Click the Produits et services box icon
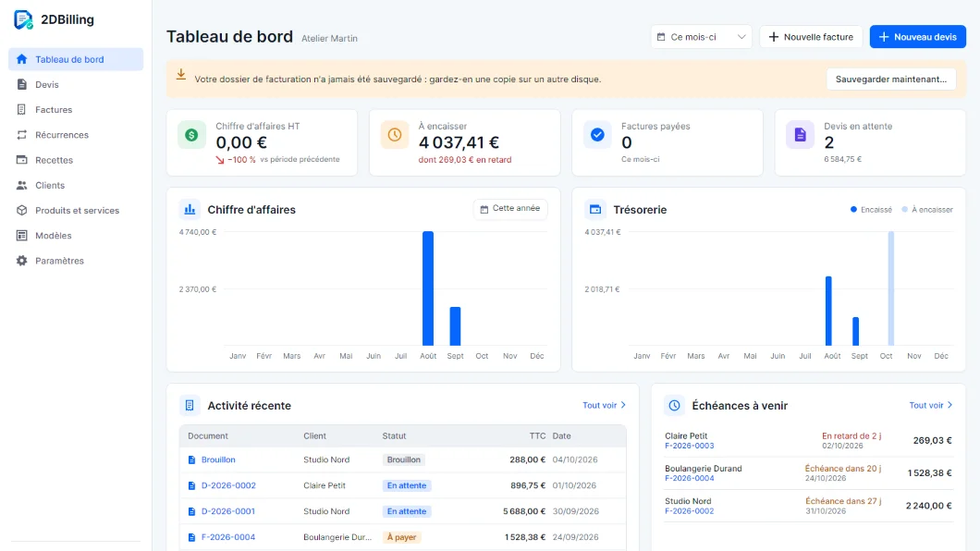The image size is (980, 551). [22, 211]
